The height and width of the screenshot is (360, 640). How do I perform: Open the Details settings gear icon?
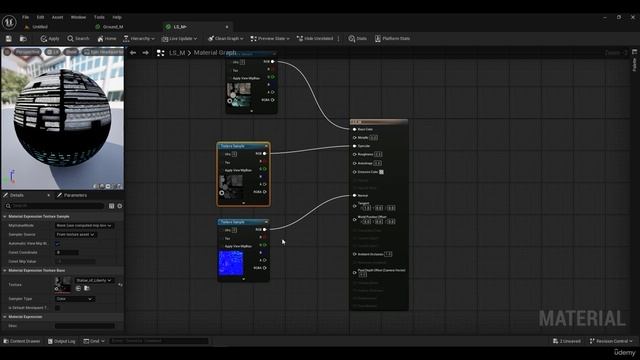click(120, 206)
